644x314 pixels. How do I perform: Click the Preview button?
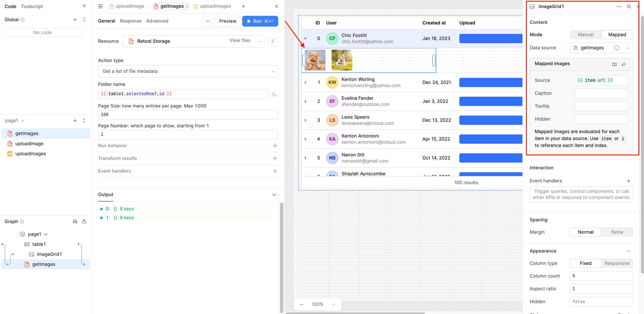[227, 21]
